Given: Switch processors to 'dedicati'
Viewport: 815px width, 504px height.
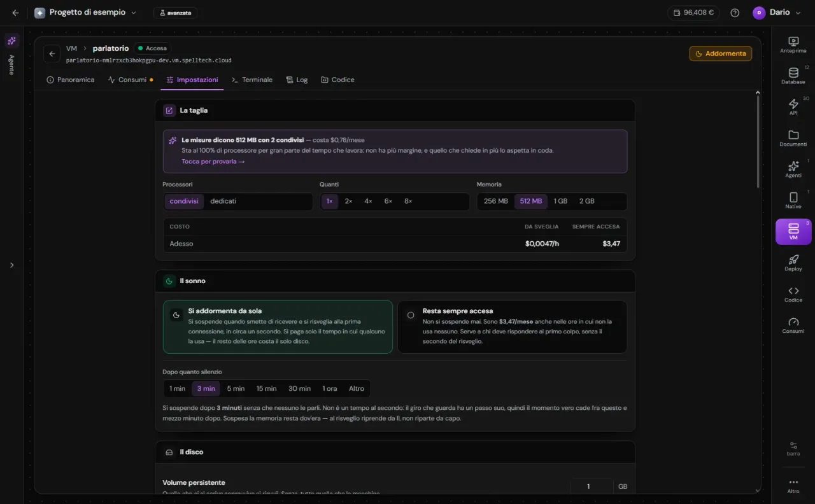Looking at the screenshot, I should [223, 201].
